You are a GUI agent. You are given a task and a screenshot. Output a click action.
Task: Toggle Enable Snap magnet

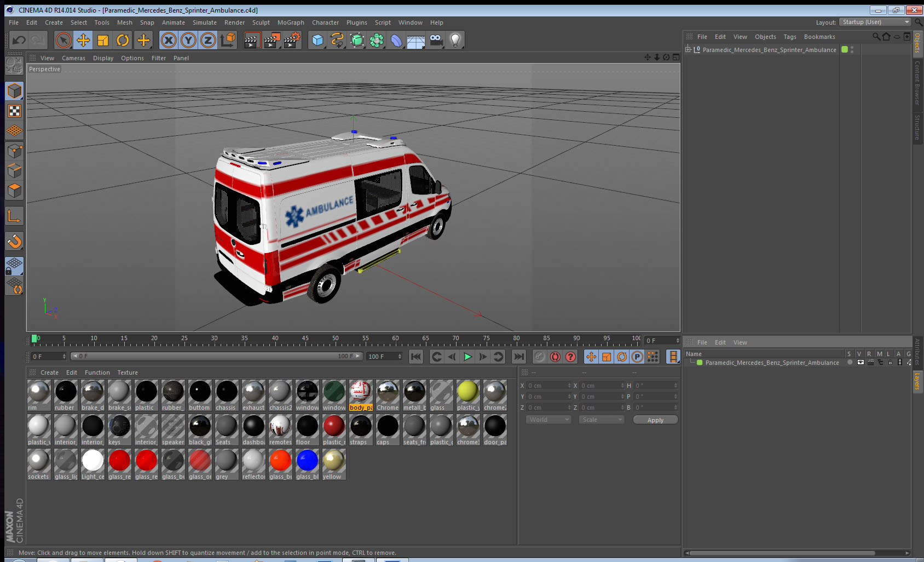coord(14,241)
